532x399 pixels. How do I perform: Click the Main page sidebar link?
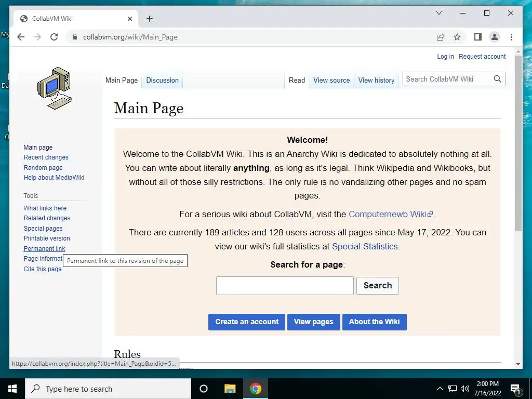coord(38,147)
